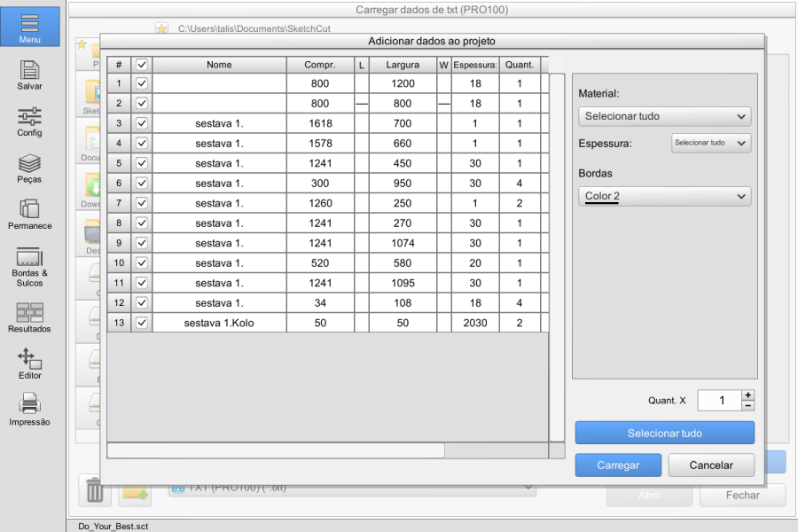
Task: Click Fechar in the background window
Action: (x=742, y=496)
